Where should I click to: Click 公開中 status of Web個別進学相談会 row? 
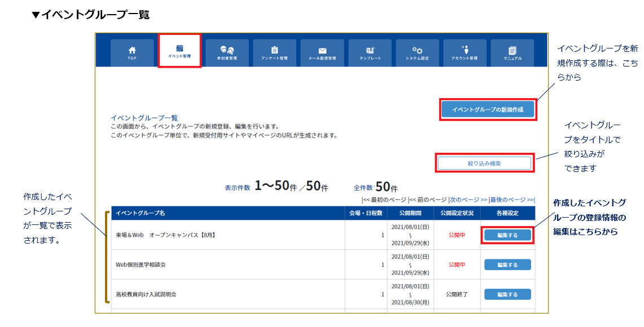[x=457, y=264]
